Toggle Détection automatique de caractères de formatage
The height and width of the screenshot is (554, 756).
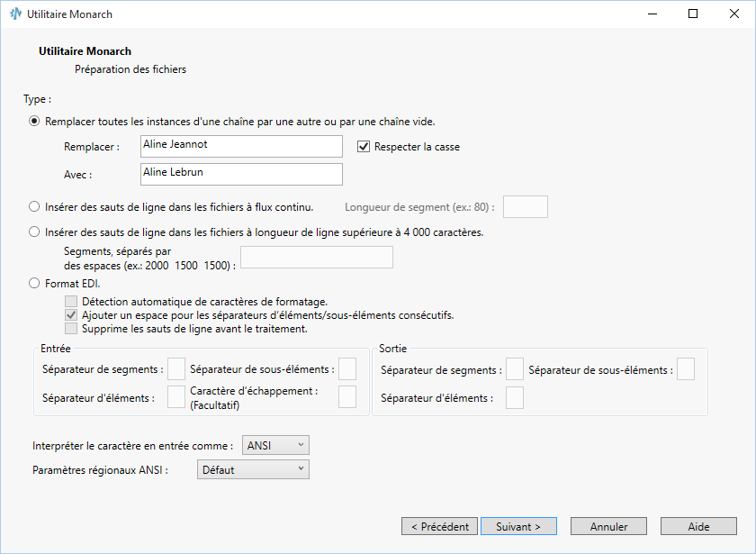tap(71, 302)
